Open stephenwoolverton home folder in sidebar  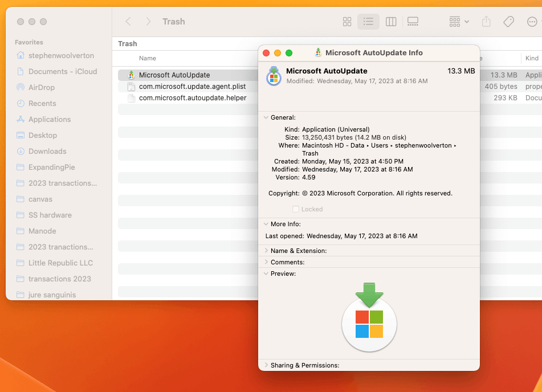click(61, 55)
